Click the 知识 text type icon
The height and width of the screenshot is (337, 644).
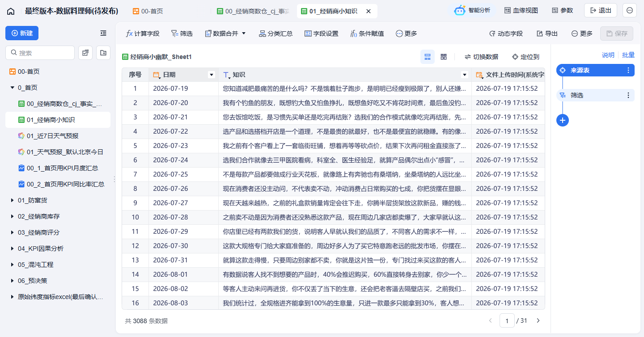coord(226,75)
